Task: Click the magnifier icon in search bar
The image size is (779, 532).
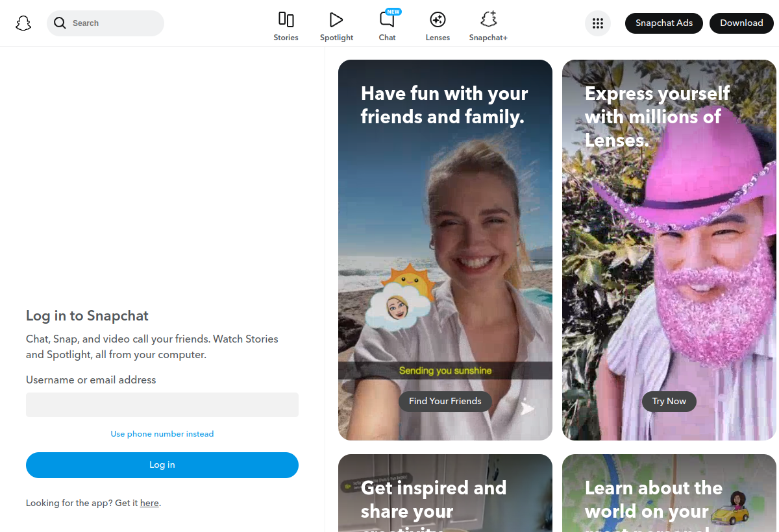Action: coord(60,23)
